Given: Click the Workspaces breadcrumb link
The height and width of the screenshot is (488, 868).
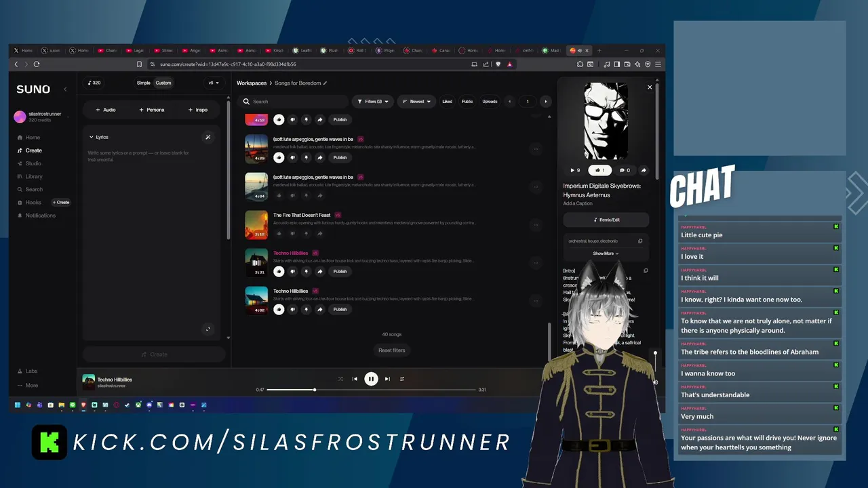Looking at the screenshot, I should click(252, 83).
